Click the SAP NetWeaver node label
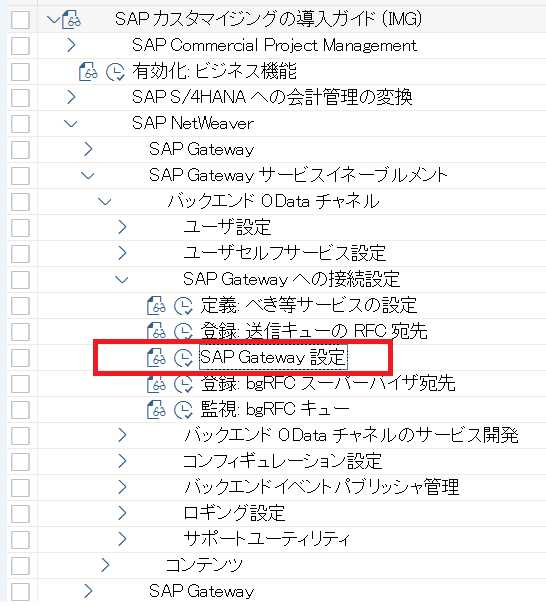 193,123
